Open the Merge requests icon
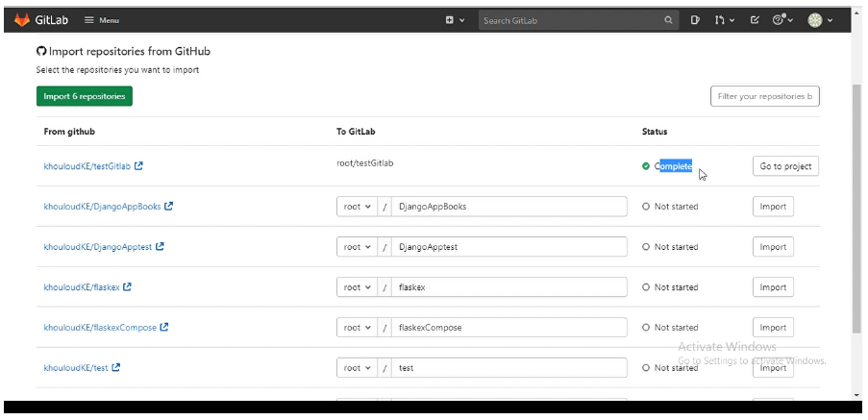 (724, 20)
